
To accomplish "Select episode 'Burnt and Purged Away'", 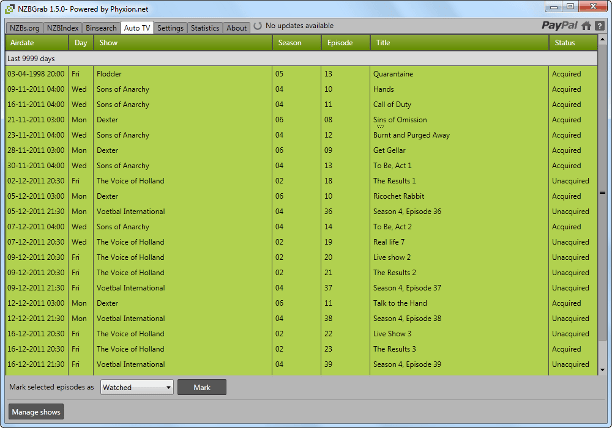I will pyautogui.click(x=411, y=135).
